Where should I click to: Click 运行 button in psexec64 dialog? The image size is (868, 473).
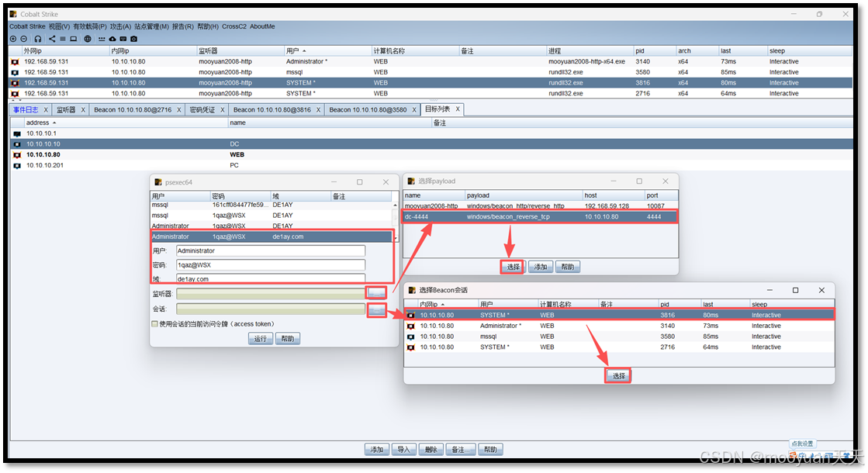coord(261,339)
